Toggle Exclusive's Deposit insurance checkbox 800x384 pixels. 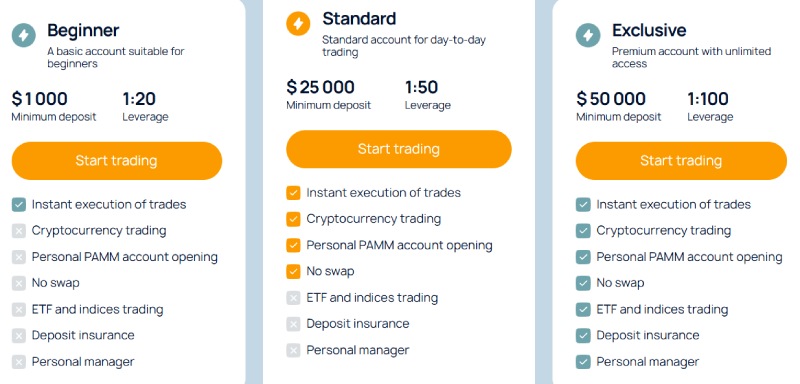click(583, 336)
